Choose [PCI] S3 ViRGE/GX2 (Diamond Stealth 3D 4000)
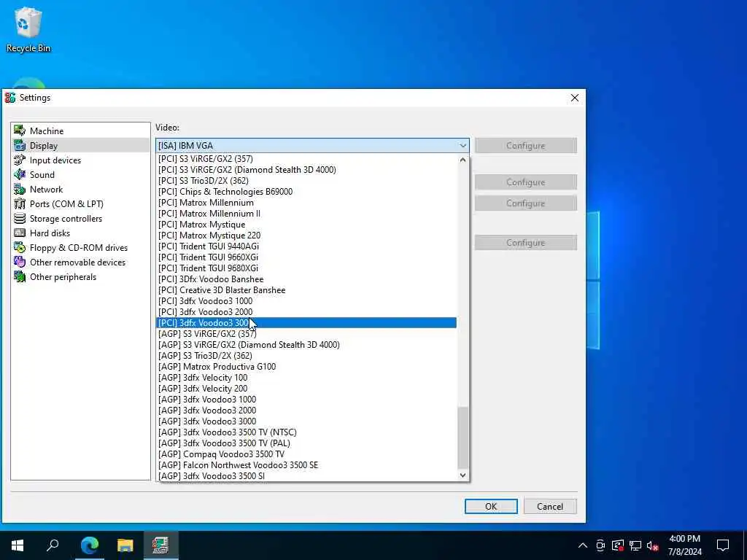Screen dimensions: 747x560 [306, 169]
